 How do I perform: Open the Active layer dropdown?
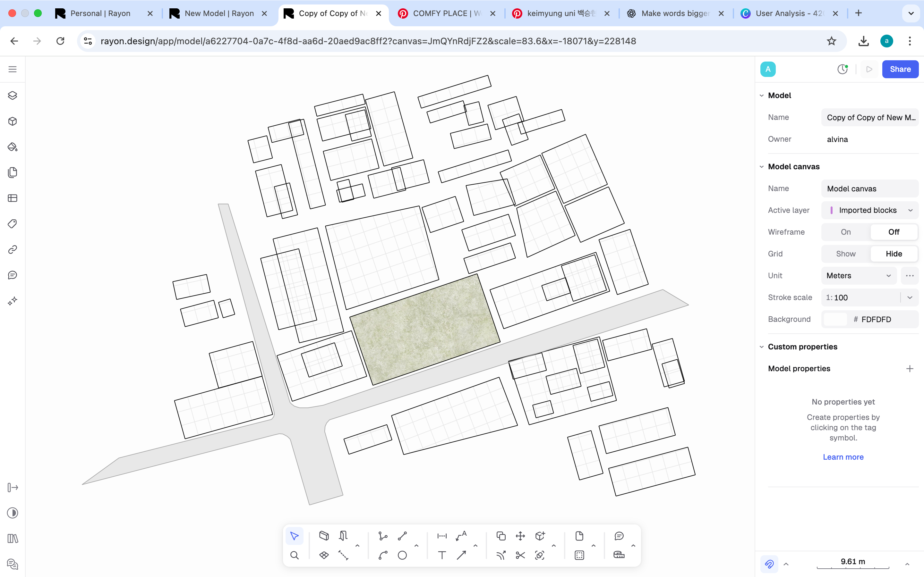coord(869,210)
